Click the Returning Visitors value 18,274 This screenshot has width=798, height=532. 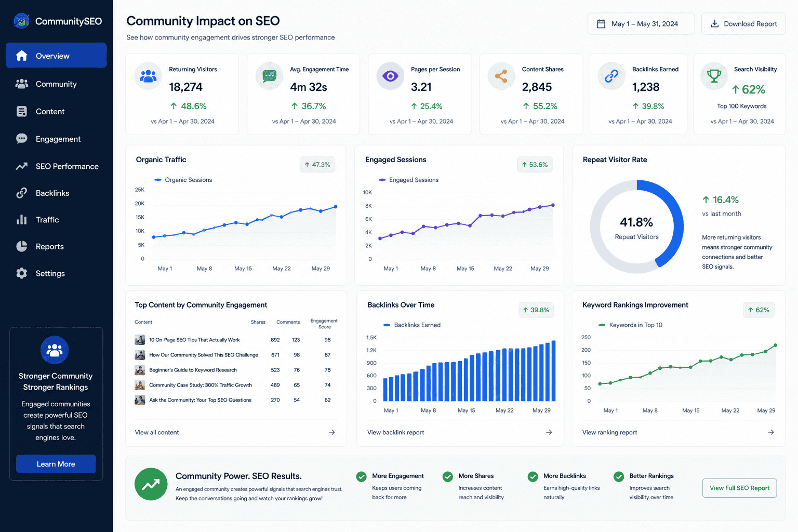(186, 87)
